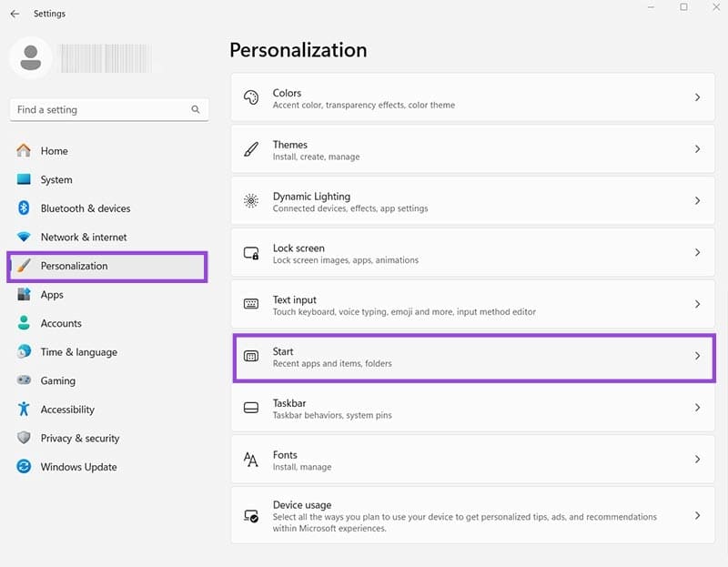Click the Device usage icon

(251, 516)
